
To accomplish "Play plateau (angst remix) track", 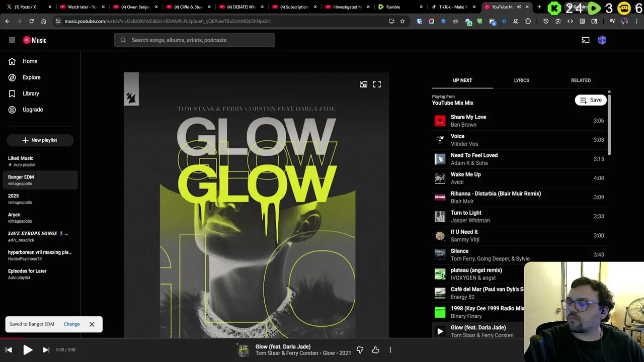I will pos(478,274).
